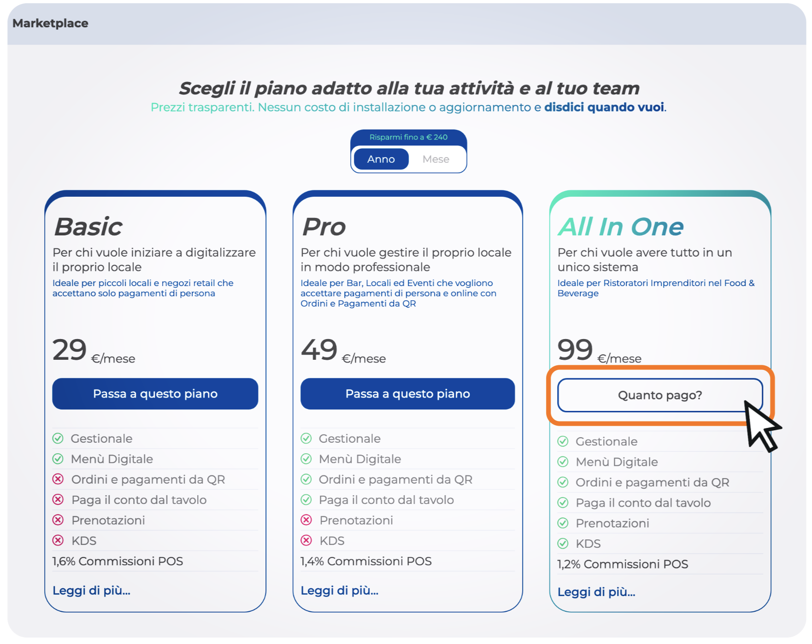Click the Pro plan title

click(x=324, y=227)
